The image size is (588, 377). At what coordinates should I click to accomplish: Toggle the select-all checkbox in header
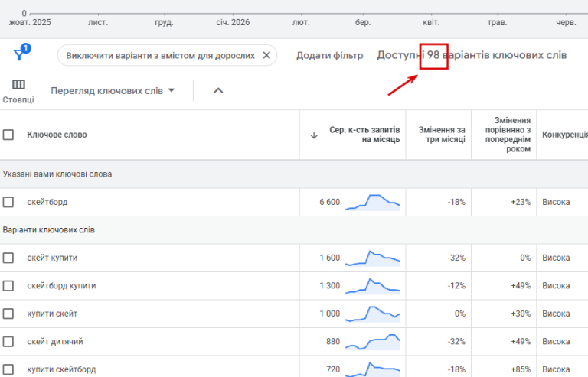8,135
